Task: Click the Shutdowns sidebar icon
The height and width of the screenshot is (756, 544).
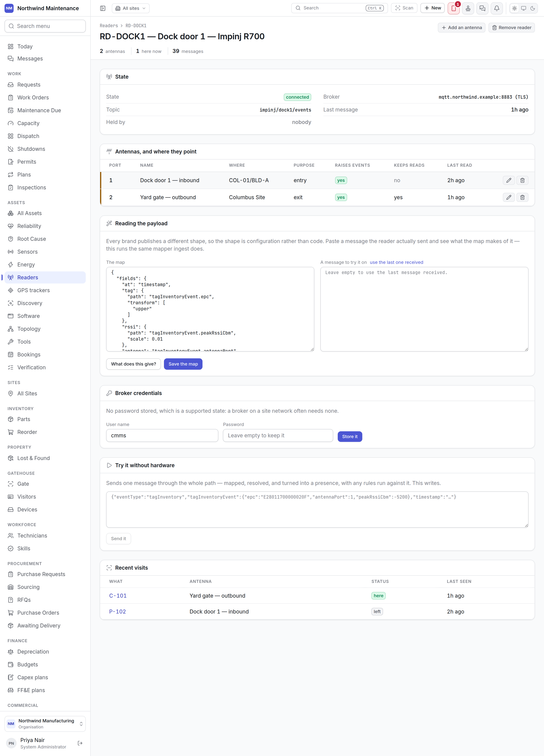Action: coord(11,149)
